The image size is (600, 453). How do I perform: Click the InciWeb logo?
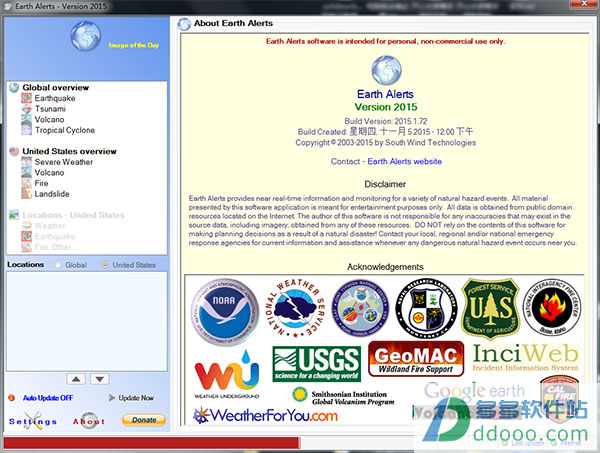click(x=525, y=358)
